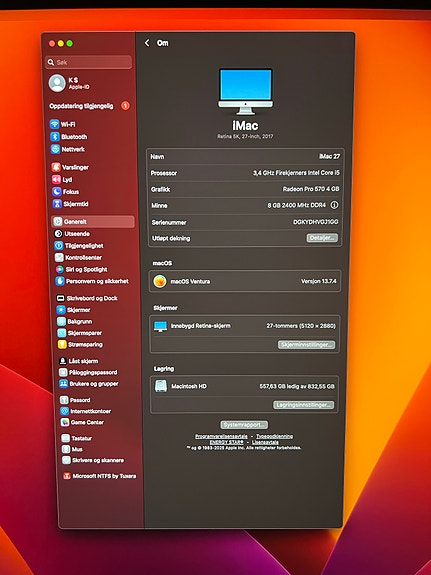The height and width of the screenshot is (575, 431).
Task: Click the Macintosh HD drive icon
Action: [161, 386]
